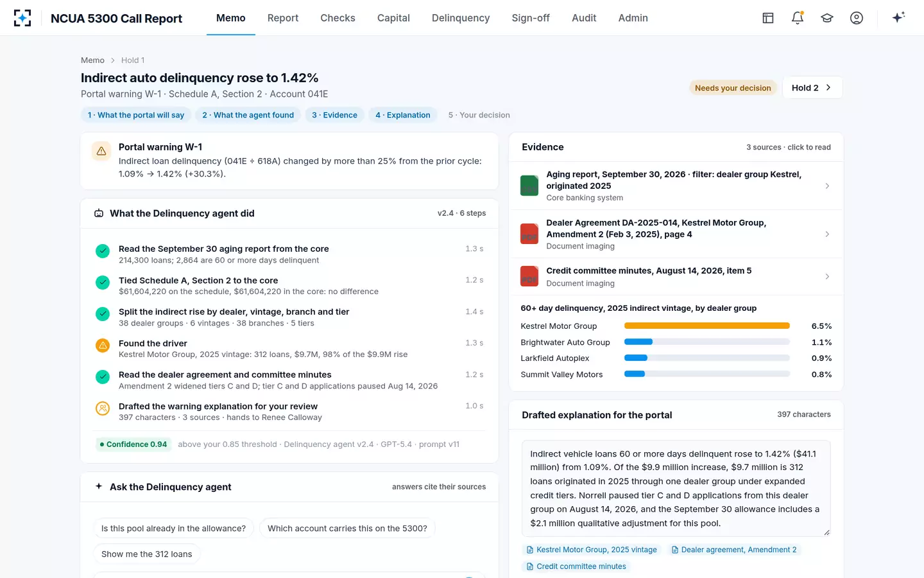Image resolution: width=924 pixels, height=578 pixels.
Task: Open the Memo tab
Action: click(231, 18)
